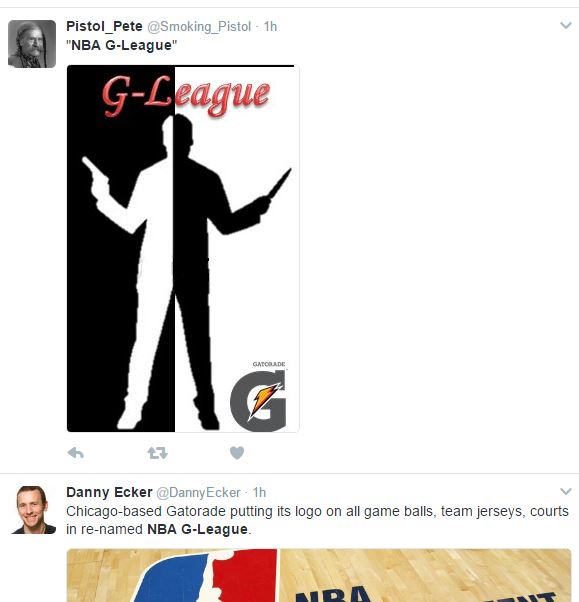Reply to Pistol_Pete's G-League tweet
The height and width of the screenshot is (602, 579).
coord(76,453)
